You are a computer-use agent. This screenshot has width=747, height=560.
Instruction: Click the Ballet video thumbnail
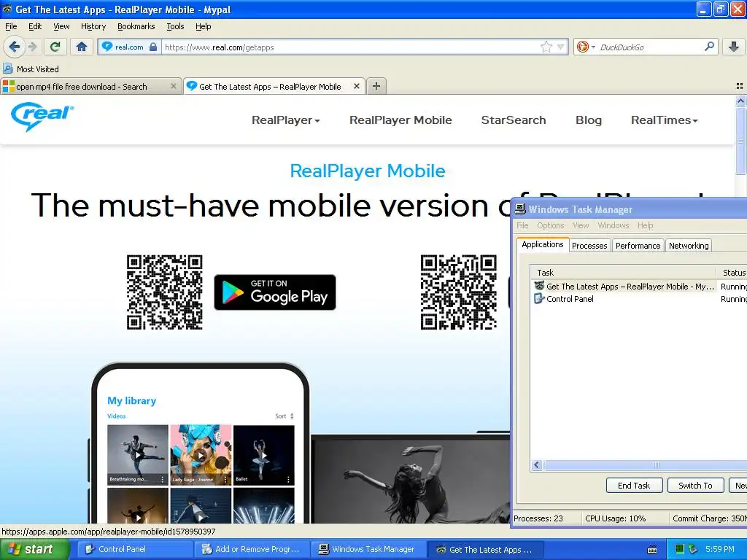tap(264, 455)
